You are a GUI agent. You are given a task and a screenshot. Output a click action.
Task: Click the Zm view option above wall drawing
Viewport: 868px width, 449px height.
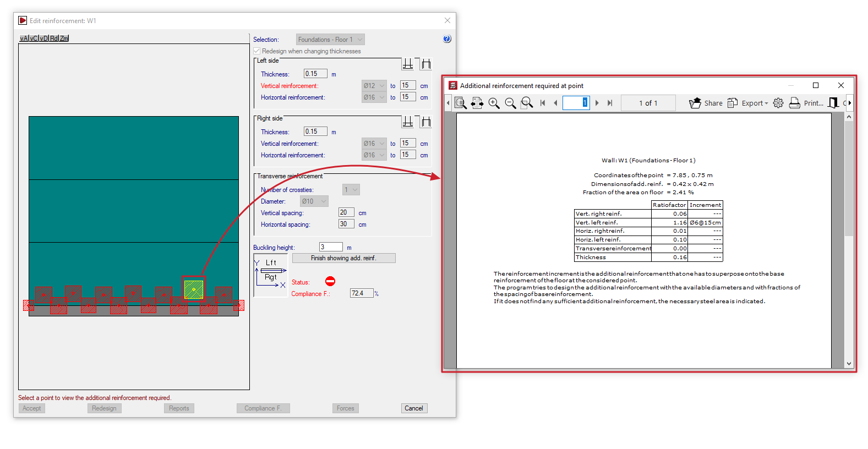64,39
